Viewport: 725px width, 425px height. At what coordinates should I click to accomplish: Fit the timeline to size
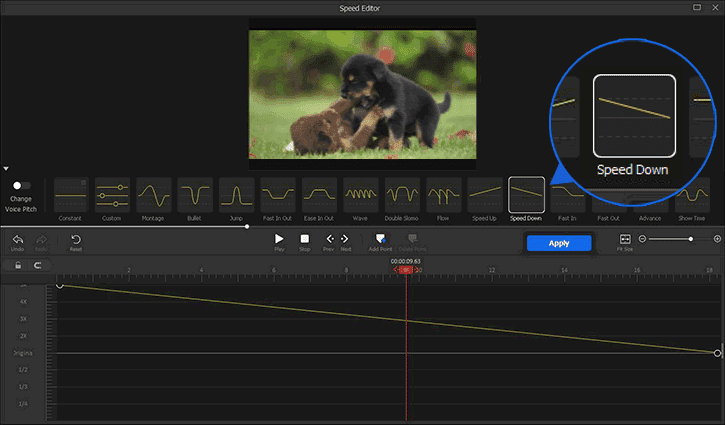point(625,240)
